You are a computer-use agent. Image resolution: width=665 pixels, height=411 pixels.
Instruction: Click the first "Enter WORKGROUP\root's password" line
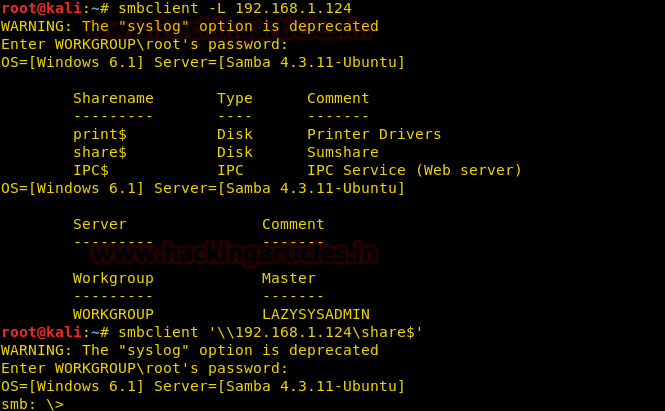coord(145,44)
